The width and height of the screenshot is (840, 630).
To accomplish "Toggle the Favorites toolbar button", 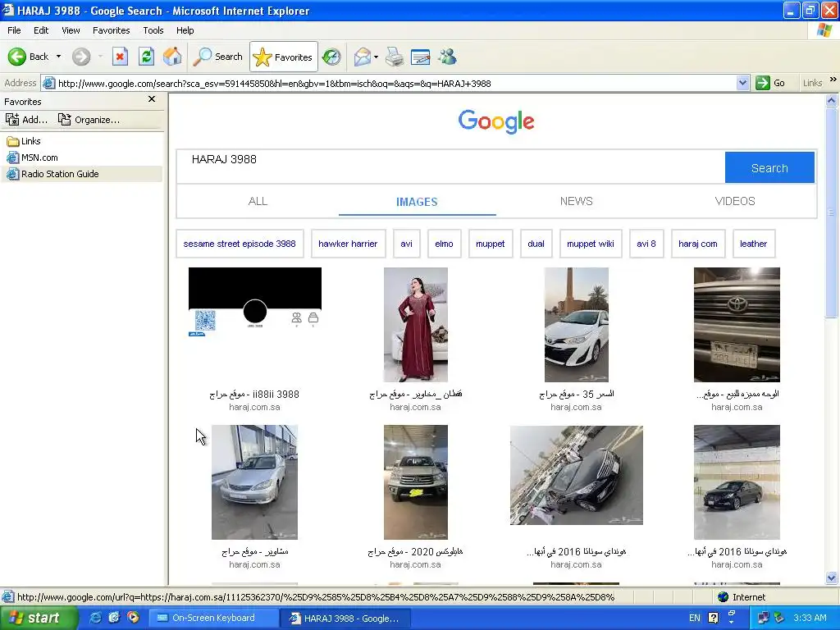I will (x=283, y=57).
